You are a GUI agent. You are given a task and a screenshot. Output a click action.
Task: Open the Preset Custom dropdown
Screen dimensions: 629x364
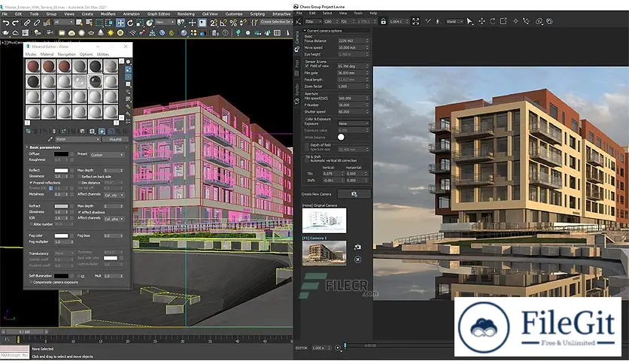pyautogui.click(x=107, y=155)
